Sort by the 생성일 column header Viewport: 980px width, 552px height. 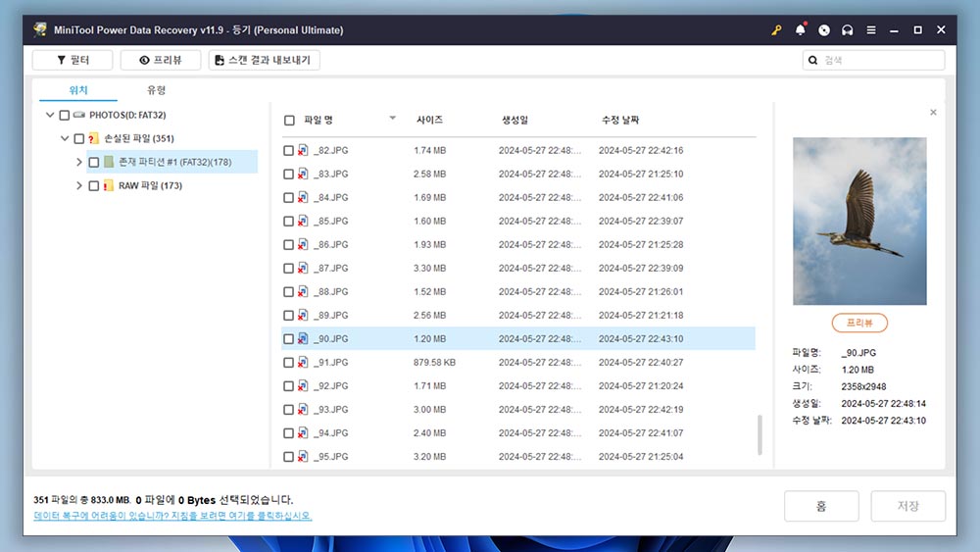tap(515, 120)
